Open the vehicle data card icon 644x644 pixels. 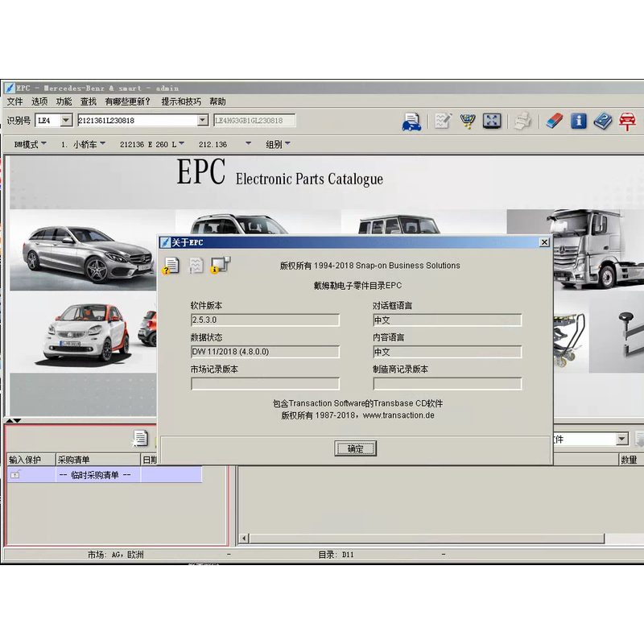pos(411,122)
